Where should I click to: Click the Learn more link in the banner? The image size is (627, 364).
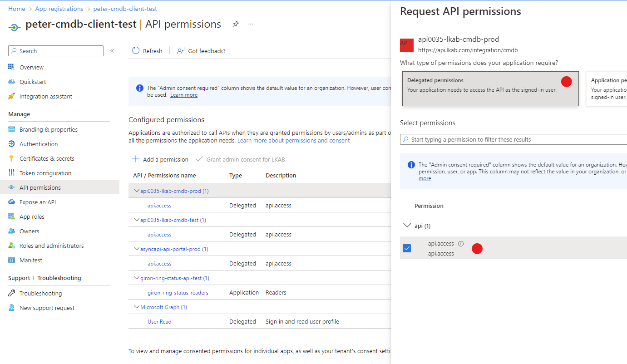[183, 94]
